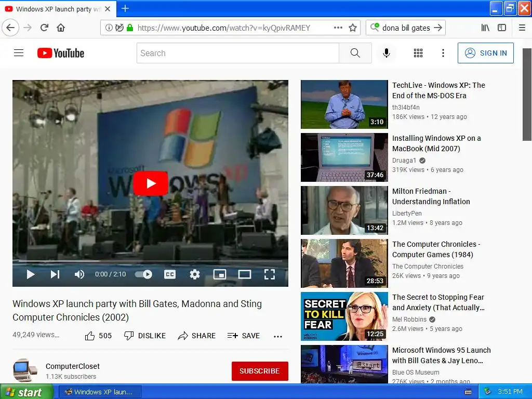Like the video with thumbs up

[98, 336]
